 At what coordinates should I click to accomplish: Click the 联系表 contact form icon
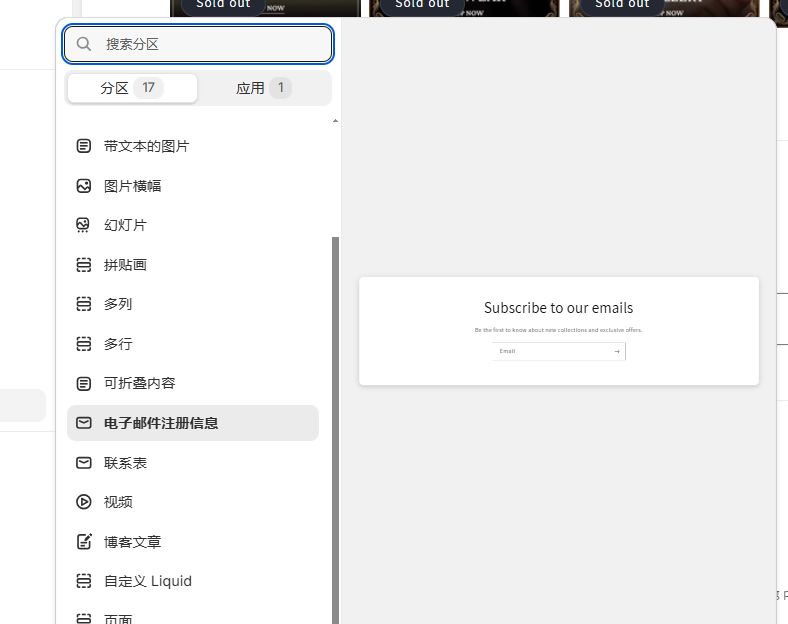[x=83, y=463]
